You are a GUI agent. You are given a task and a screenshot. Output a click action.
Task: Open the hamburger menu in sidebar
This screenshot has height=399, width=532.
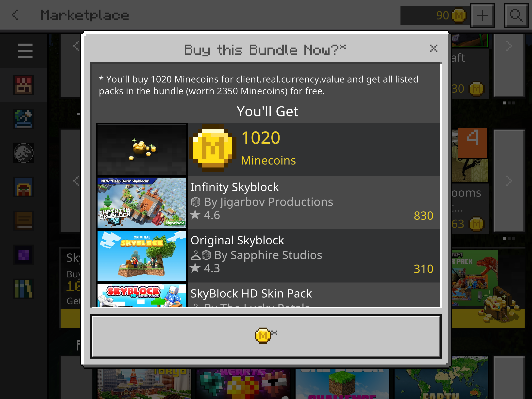(25, 51)
